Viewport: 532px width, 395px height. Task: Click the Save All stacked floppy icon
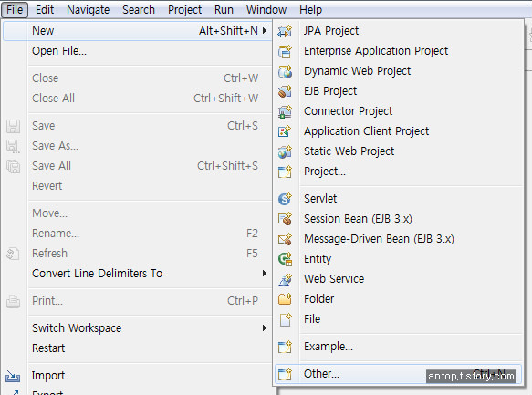pos(14,166)
